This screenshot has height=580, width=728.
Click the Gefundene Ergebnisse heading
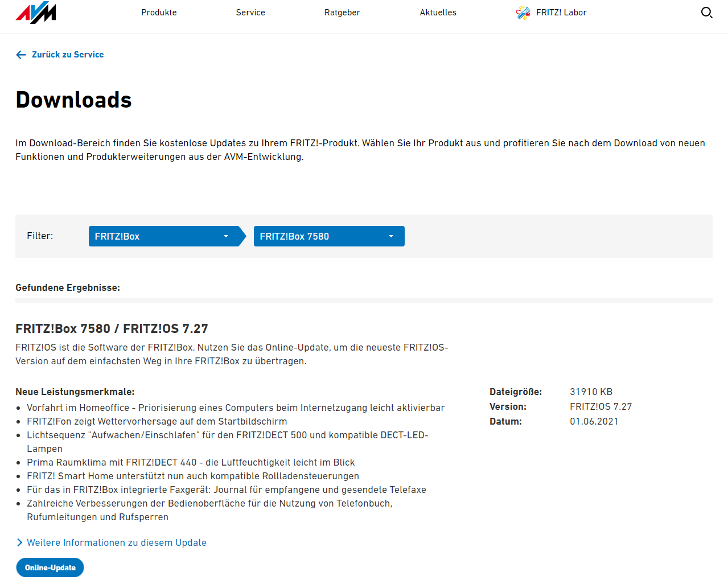(68, 287)
